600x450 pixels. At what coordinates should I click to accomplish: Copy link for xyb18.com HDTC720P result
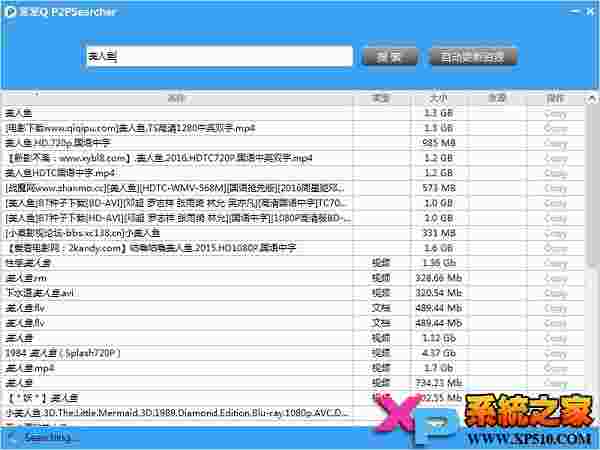coord(556,158)
